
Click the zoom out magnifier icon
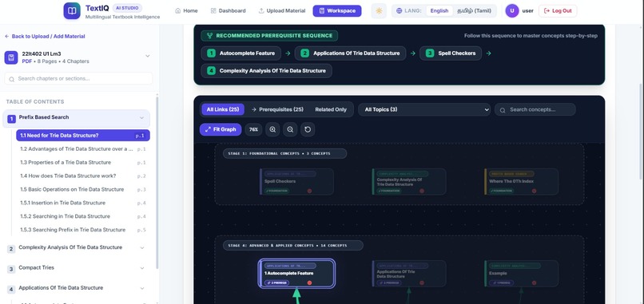[x=290, y=129]
